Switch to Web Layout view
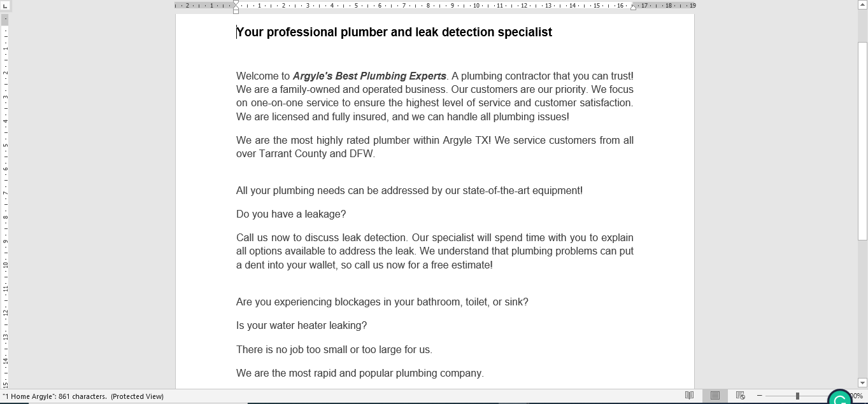 pyautogui.click(x=740, y=396)
